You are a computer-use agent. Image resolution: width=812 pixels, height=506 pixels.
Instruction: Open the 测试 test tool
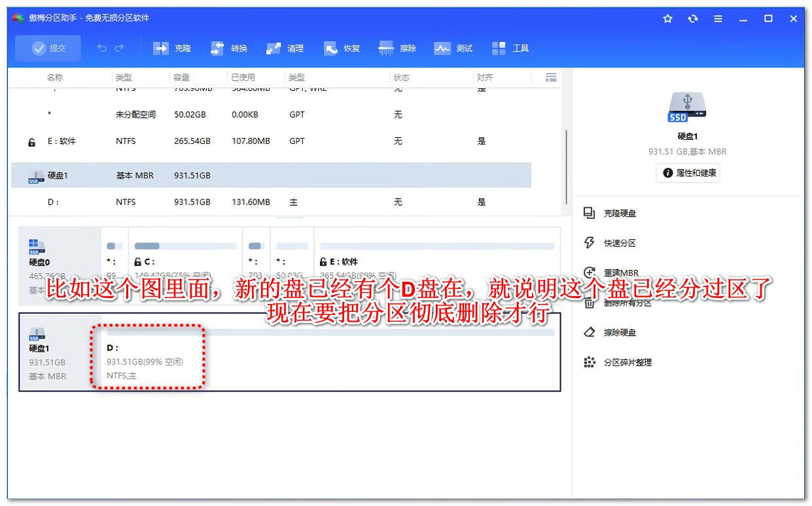pos(453,48)
